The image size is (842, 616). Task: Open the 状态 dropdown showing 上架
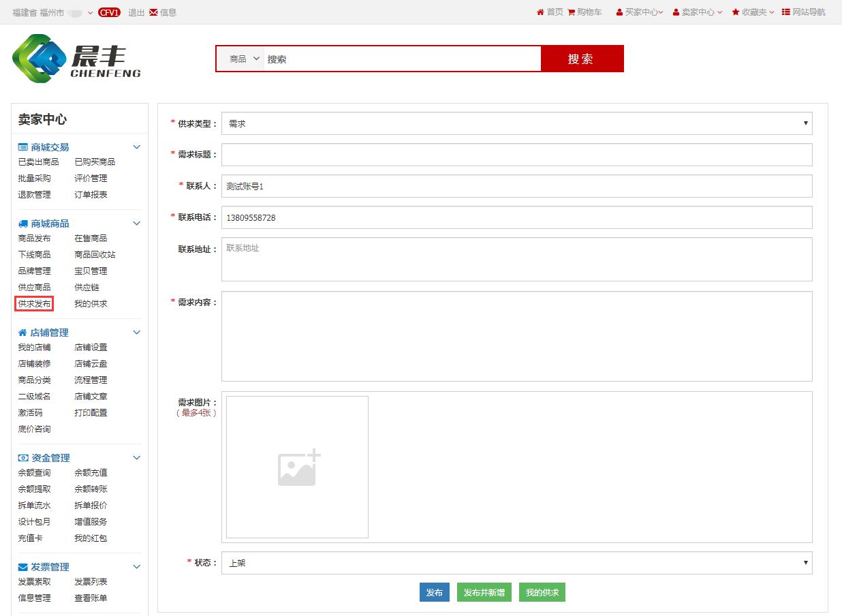516,563
